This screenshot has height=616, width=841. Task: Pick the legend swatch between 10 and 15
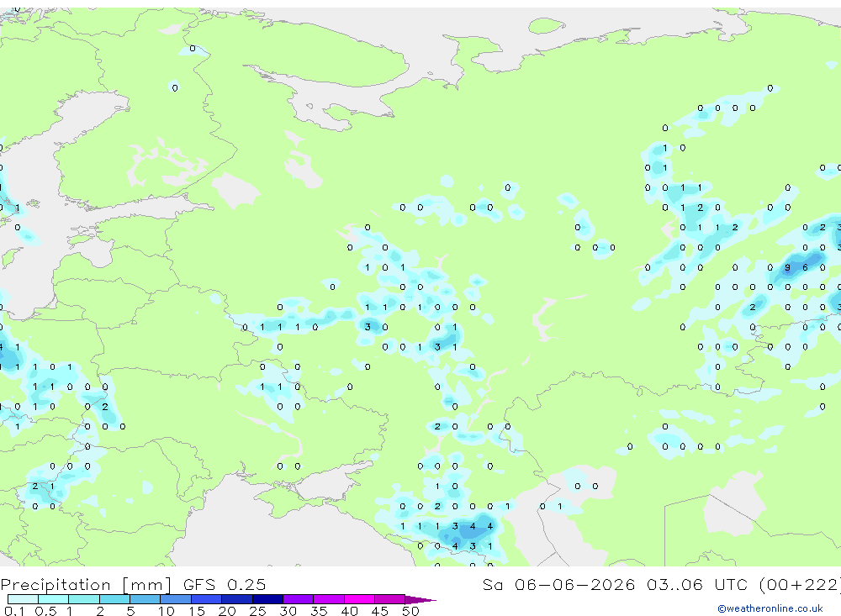point(176,599)
